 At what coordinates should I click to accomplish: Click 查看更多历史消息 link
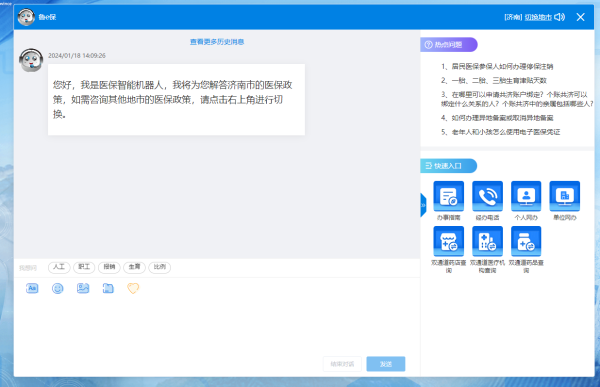click(x=217, y=42)
